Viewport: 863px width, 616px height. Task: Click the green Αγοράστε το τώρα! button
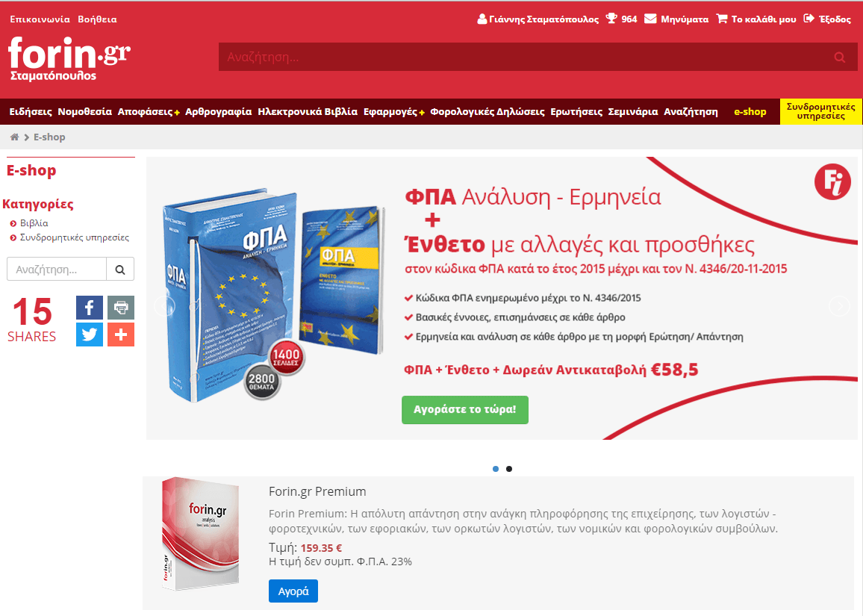465,410
